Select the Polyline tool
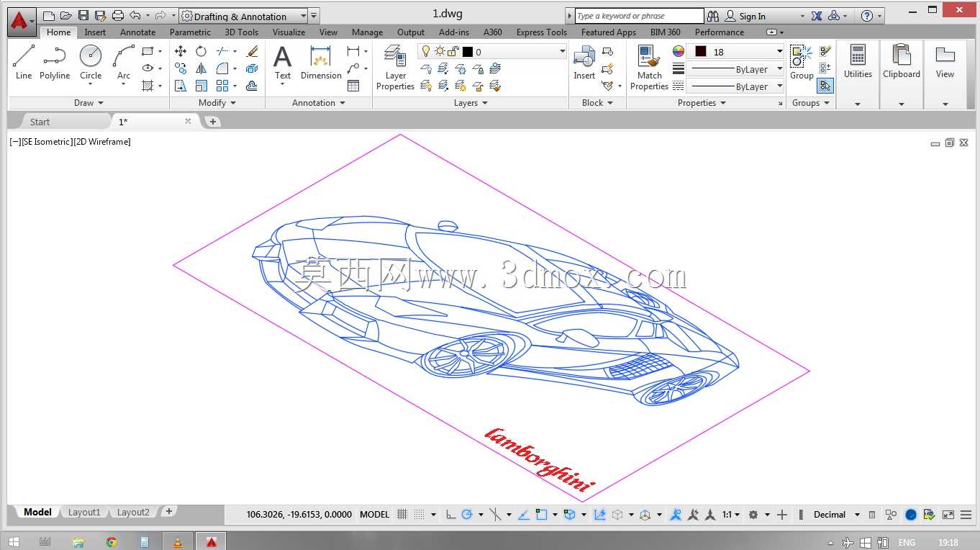This screenshot has width=980, height=550. point(55,62)
